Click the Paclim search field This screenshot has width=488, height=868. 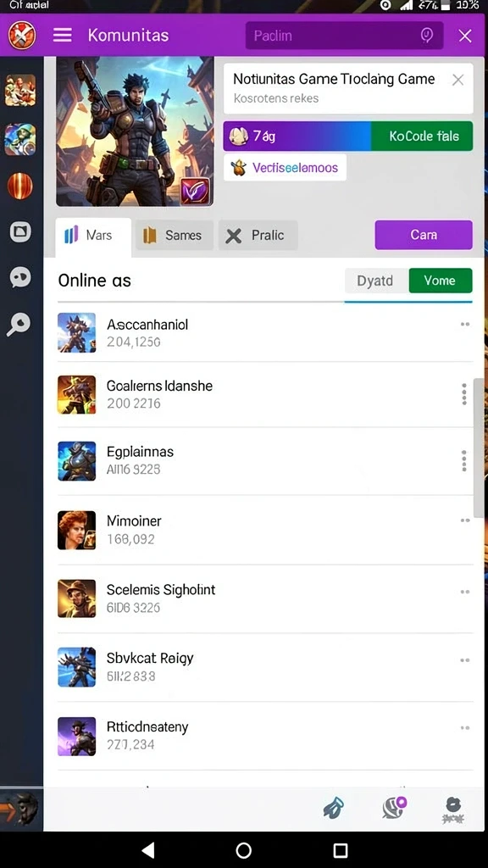click(x=344, y=36)
